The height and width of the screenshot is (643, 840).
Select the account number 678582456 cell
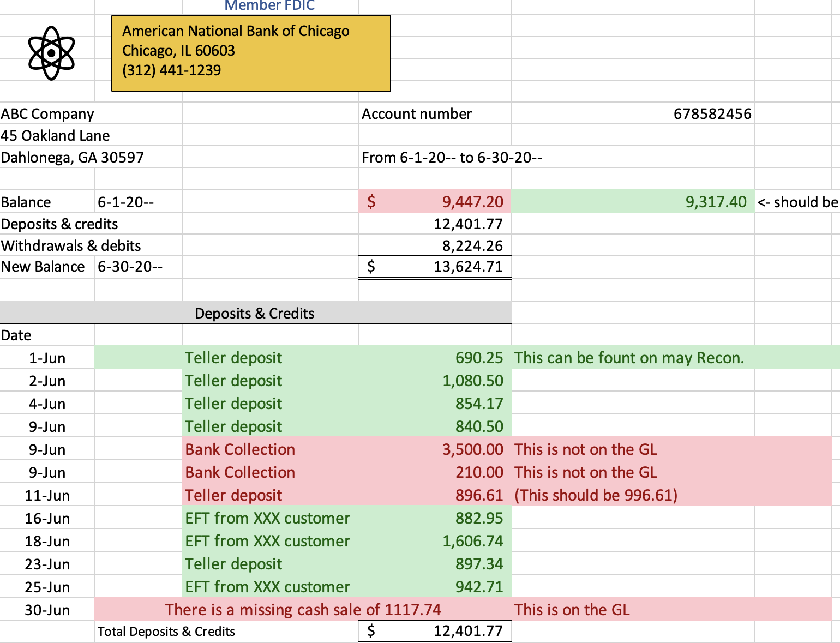click(710, 113)
